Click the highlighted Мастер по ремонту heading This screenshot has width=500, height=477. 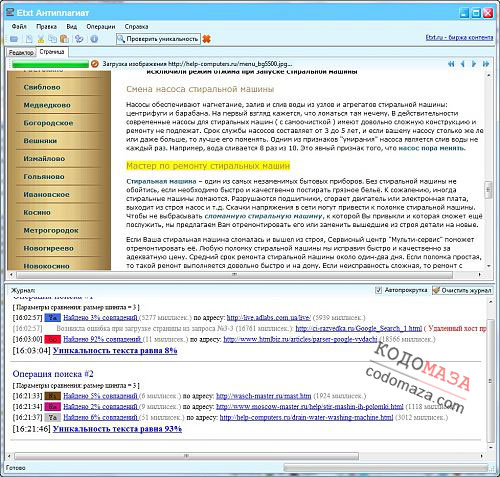pyautogui.click(x=208, y=166)
